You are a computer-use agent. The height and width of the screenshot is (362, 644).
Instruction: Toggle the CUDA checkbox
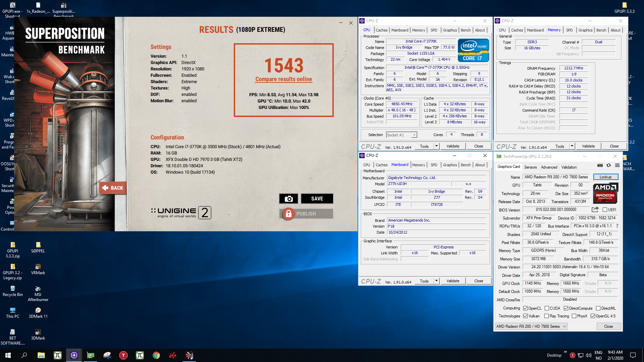tap(547, 308)
